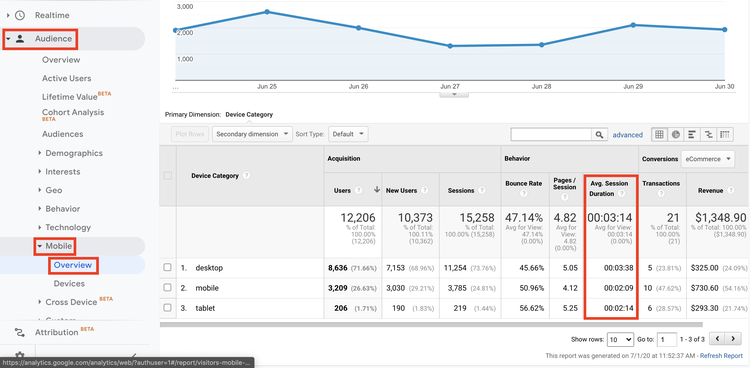Screen dimensions: 750x368
Task: Open the eCommerce conversions dropdown
Action: click(708, 159)
